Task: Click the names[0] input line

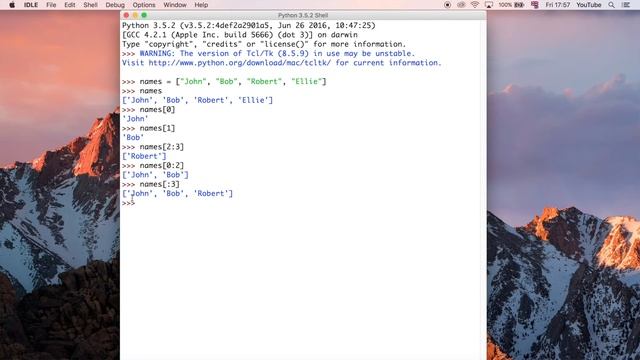Action: (148, 110)
